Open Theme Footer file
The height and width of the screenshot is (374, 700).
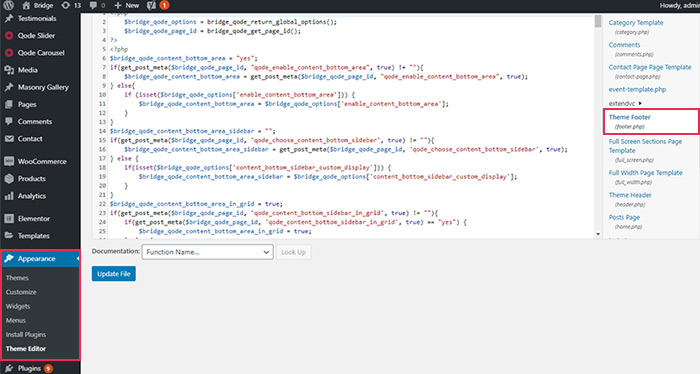pos(629,117)
